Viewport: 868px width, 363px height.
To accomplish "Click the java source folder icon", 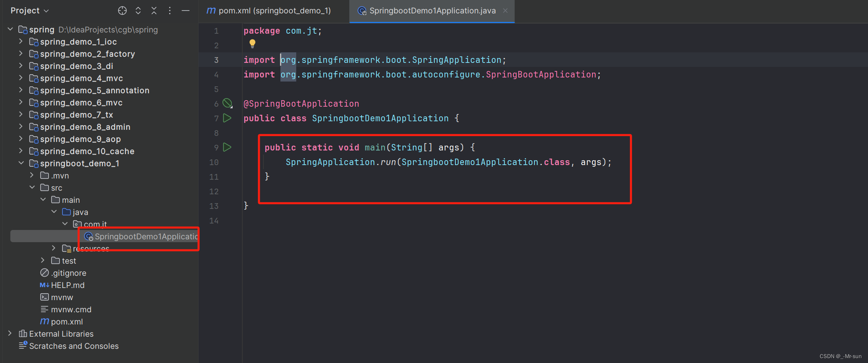I will coord(66,212).
